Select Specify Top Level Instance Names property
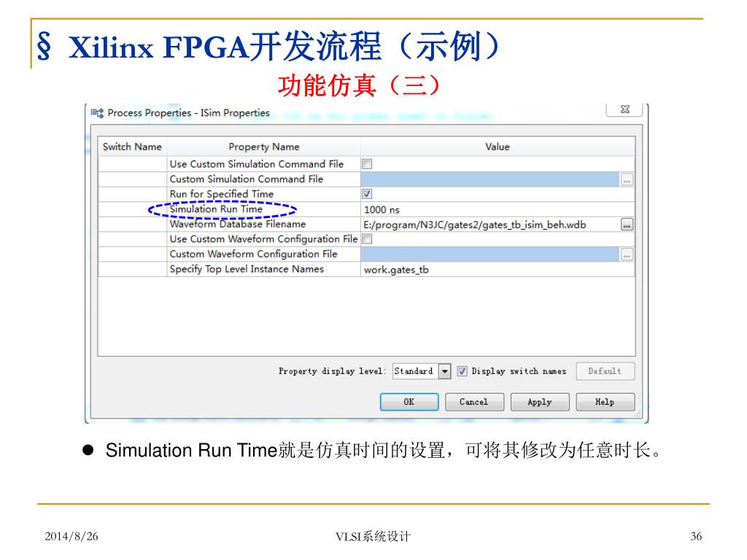 (x=247, y=269)
